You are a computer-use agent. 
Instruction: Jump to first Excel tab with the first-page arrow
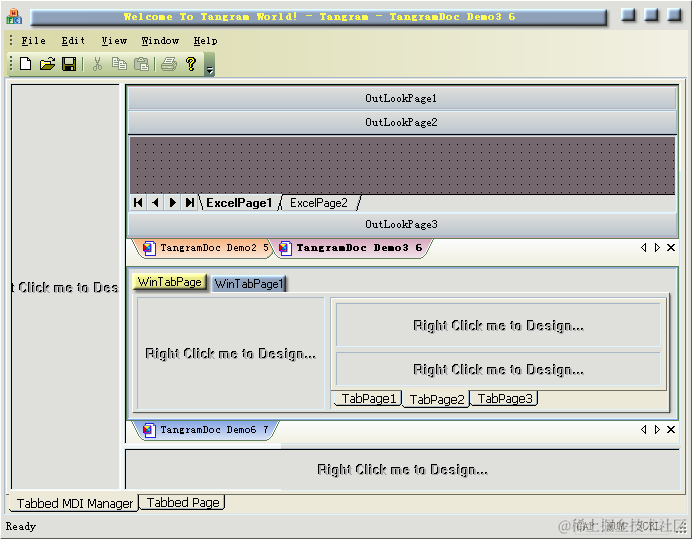click(x=138, y=203)
